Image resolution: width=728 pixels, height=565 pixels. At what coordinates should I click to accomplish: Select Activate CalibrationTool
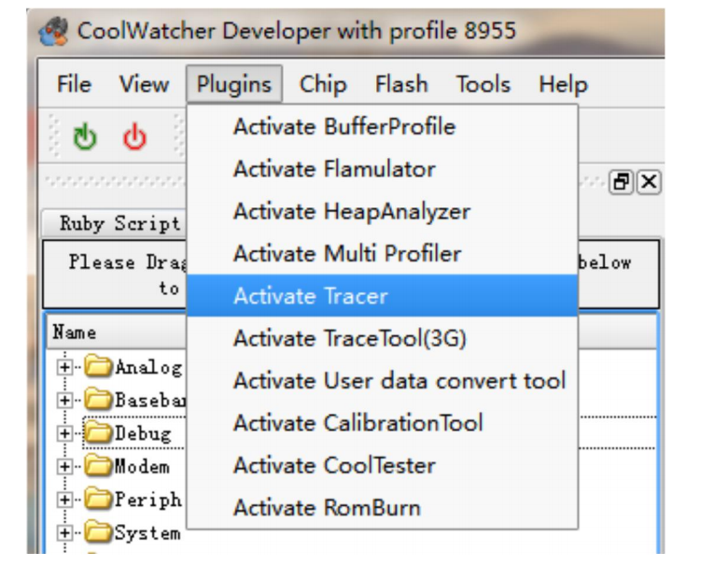click(x=382, y=423)
